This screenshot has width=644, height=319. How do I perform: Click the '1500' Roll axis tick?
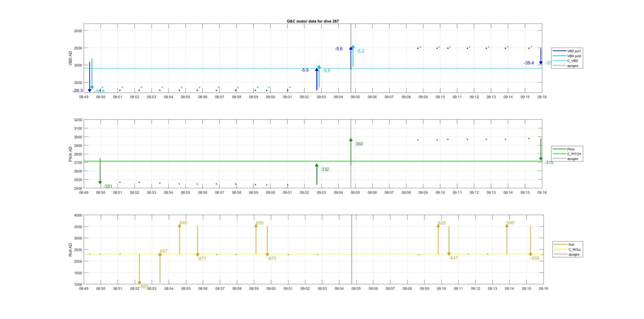[x=77, y=273]
